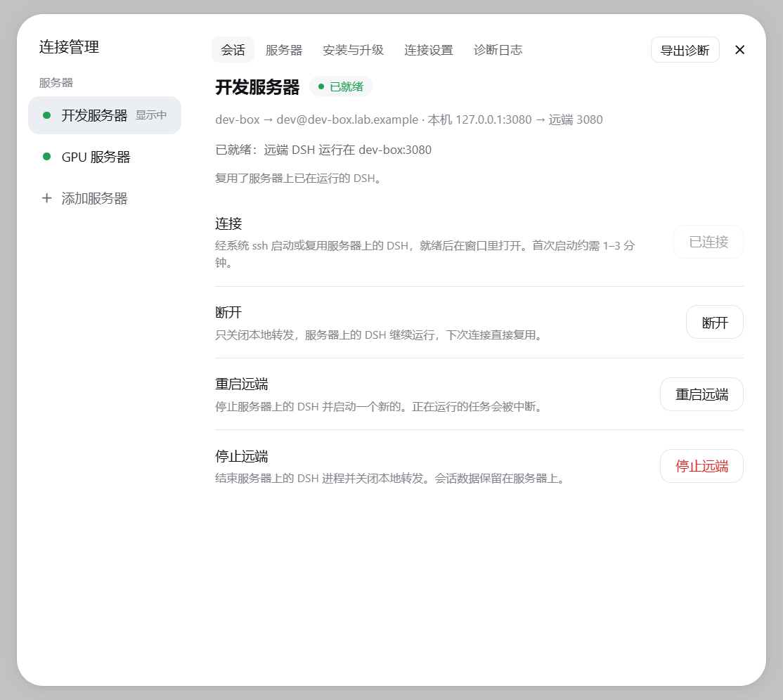Click the plus icon beside 添加服务器
The width and height of the screenshot is (783, 700).
coord(47,198)
